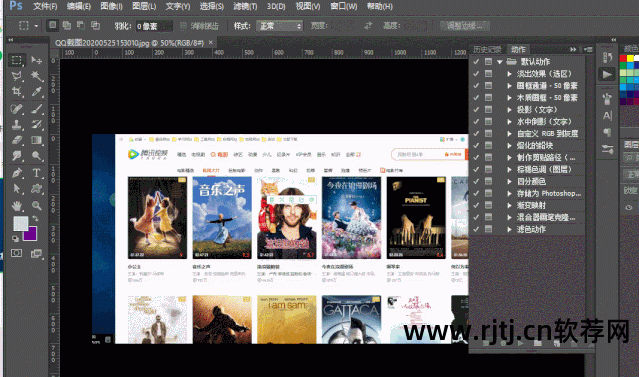Switch to the 历史记录 tab

pos(487,49)
